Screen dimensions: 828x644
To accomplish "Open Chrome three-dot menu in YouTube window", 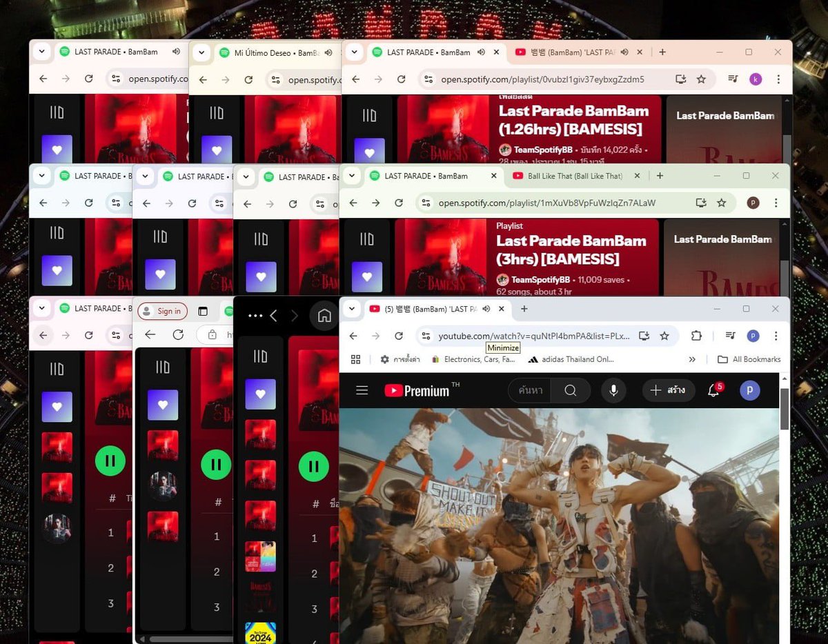I will pos(776,336).
